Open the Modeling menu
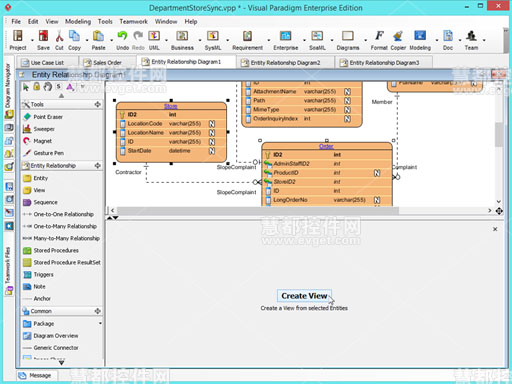 tap(78, 21)
